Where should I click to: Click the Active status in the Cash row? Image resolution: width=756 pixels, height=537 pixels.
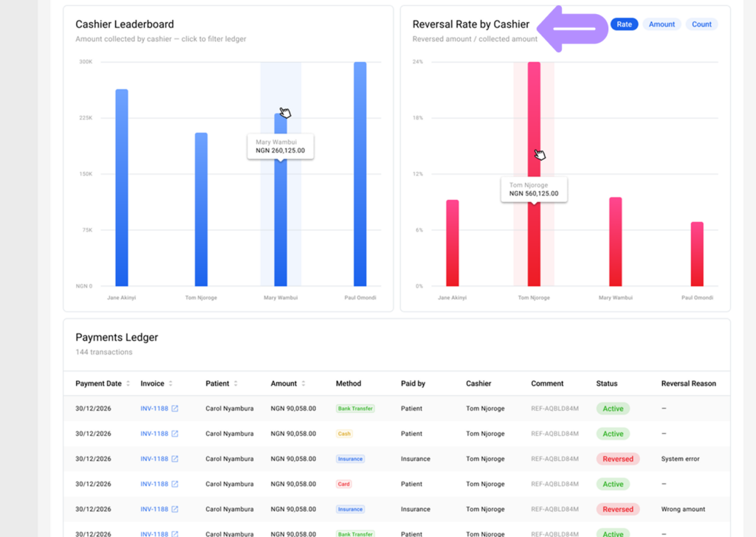(x=613, y=434)
